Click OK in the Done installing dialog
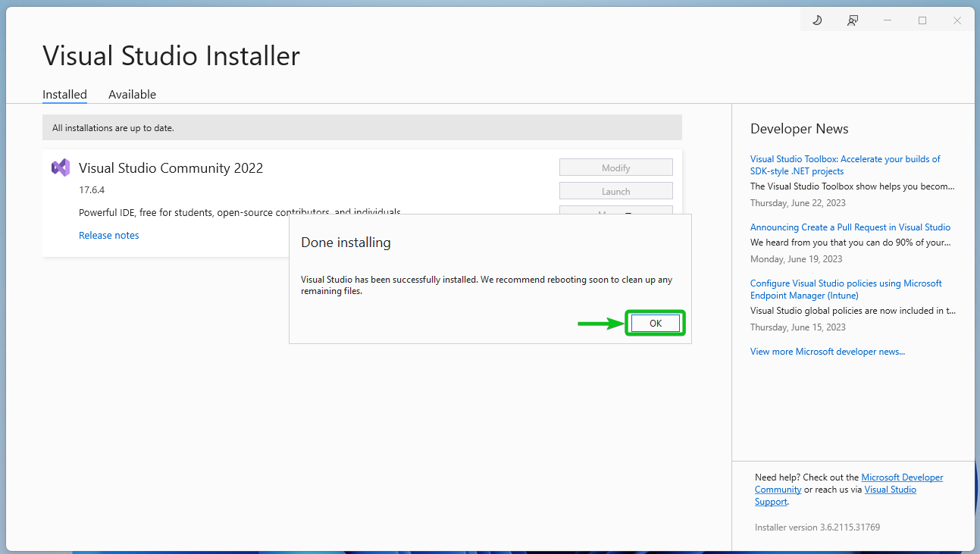Image resolution: width=980 pixels, height=554 pixels. click(x=656, y=323)
